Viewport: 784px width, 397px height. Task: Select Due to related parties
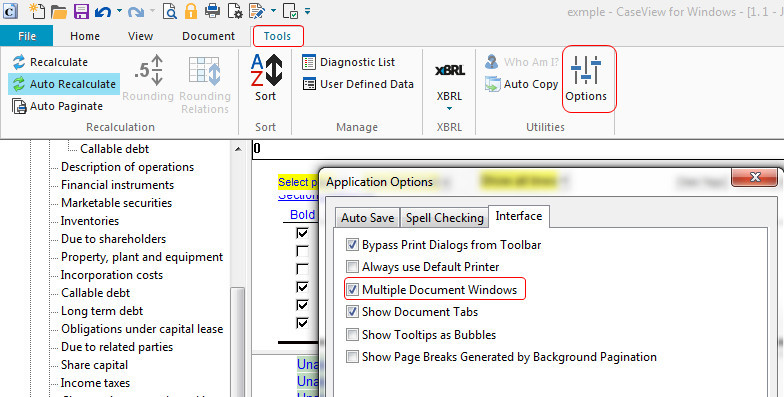click(117, 347)
